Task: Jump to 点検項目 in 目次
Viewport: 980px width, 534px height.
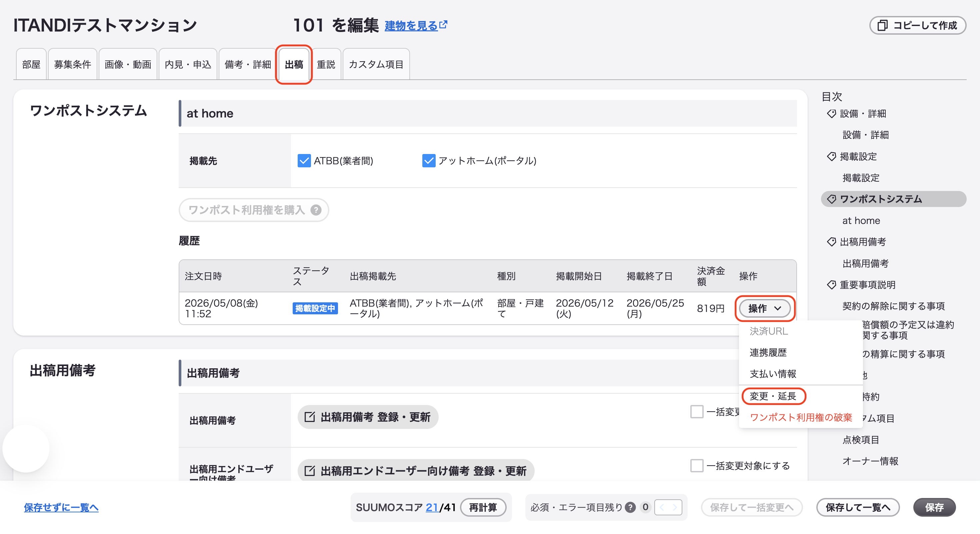Action: pos(861,440)
